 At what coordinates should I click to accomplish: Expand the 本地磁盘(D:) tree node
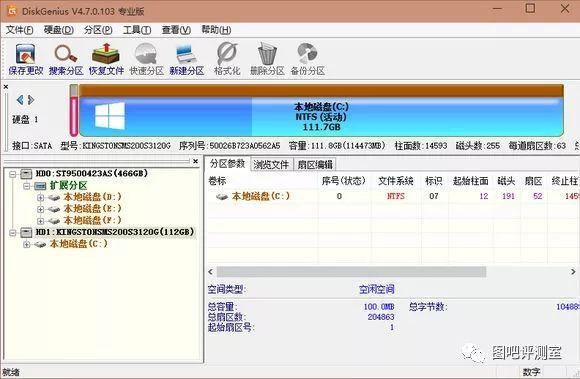(x=41, y=197)
